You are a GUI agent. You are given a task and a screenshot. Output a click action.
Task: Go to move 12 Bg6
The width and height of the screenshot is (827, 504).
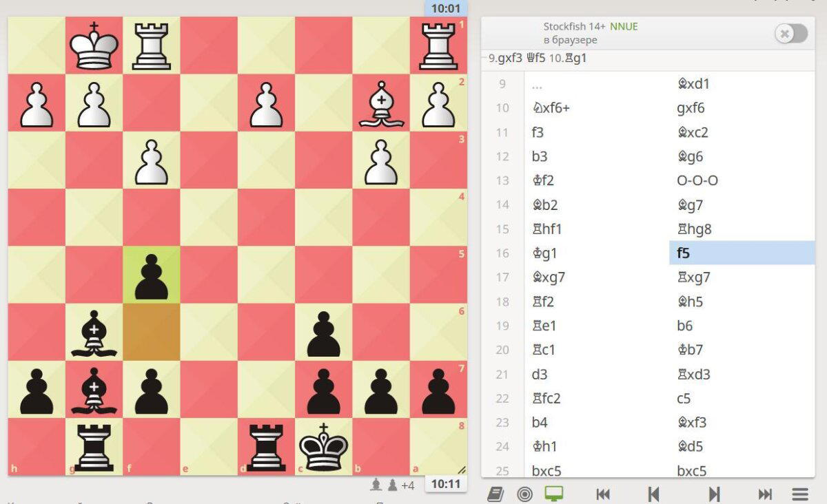[x=742, y=156]
